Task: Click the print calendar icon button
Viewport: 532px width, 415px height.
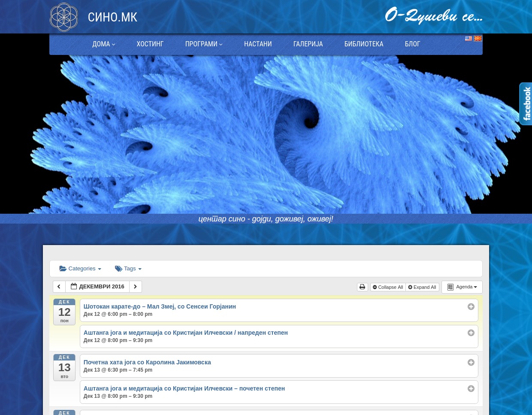Action: tap(362, 287)
